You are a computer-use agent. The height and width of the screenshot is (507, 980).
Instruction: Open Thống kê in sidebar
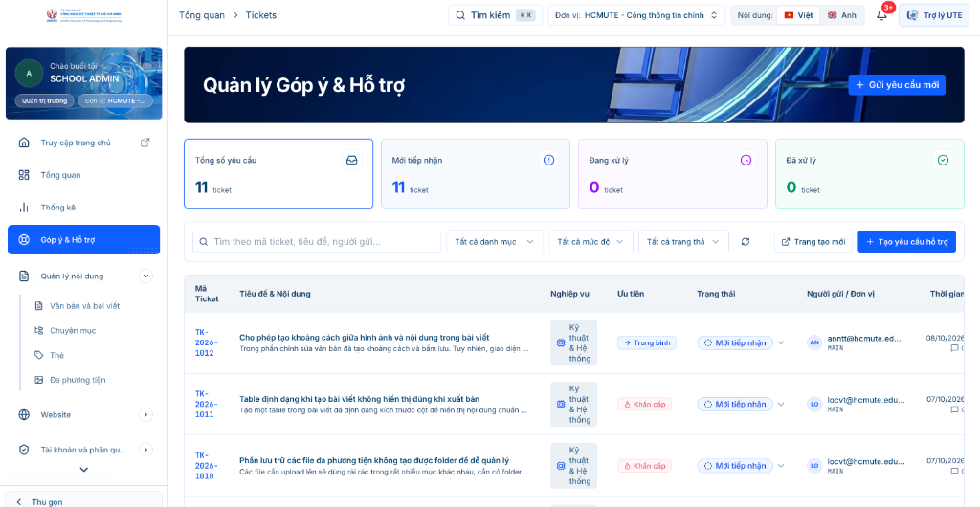coord(84,208)
